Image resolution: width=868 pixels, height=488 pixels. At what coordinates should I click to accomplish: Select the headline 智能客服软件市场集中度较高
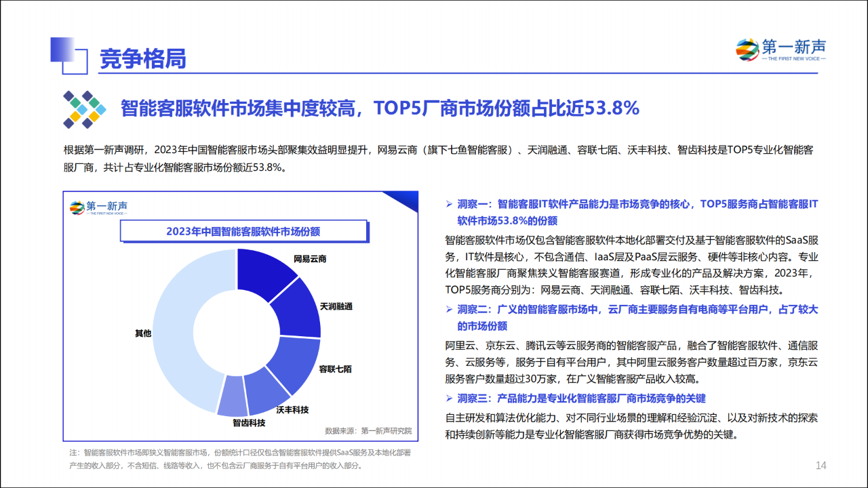point(239,108)
